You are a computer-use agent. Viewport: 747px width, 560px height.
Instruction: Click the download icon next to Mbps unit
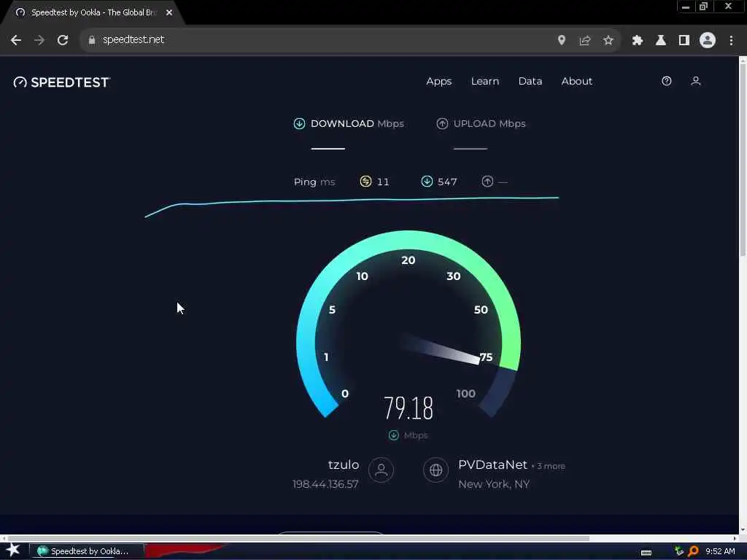click(x=393, y=435)
